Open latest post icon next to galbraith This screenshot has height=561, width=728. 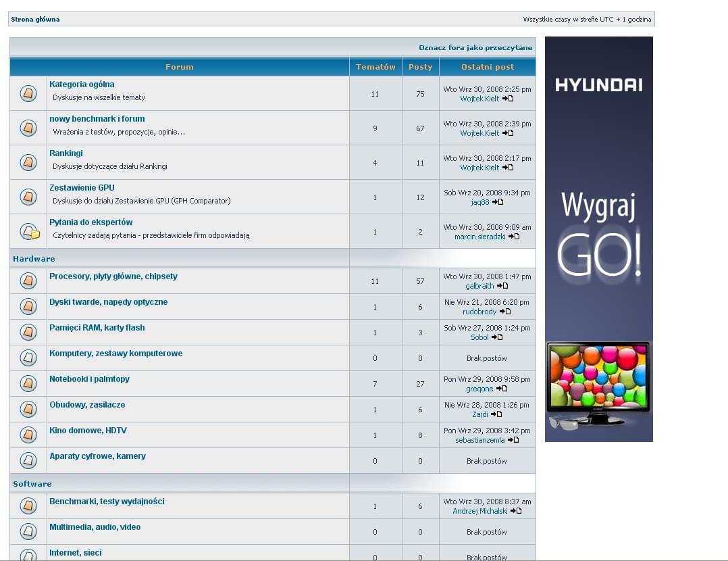coord(502,286)
